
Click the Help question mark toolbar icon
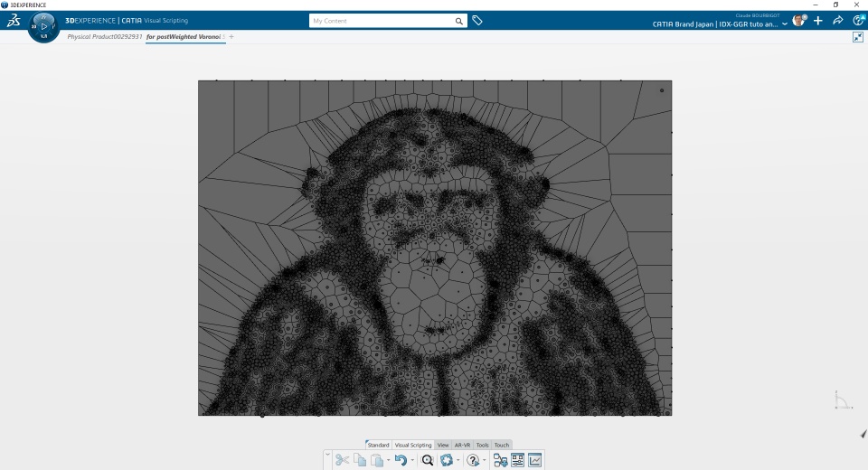(473, 460)
